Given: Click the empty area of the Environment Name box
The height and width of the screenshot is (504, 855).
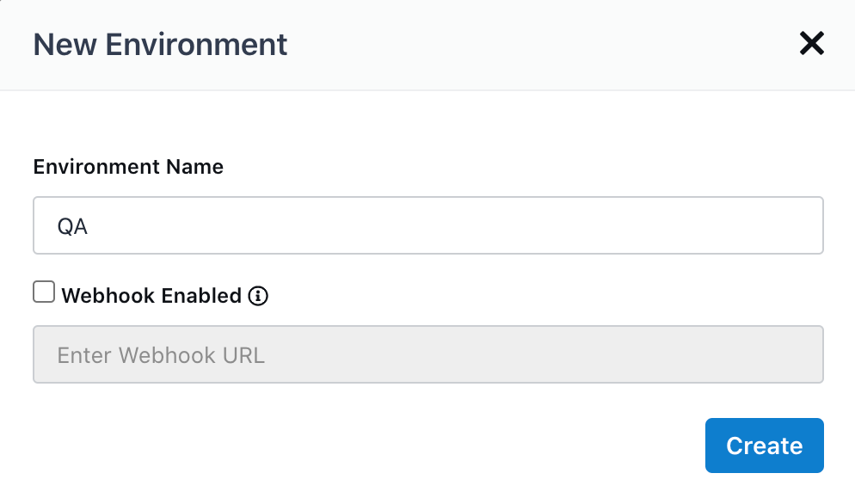Looking at the screenshot, I should coord(455,225).
